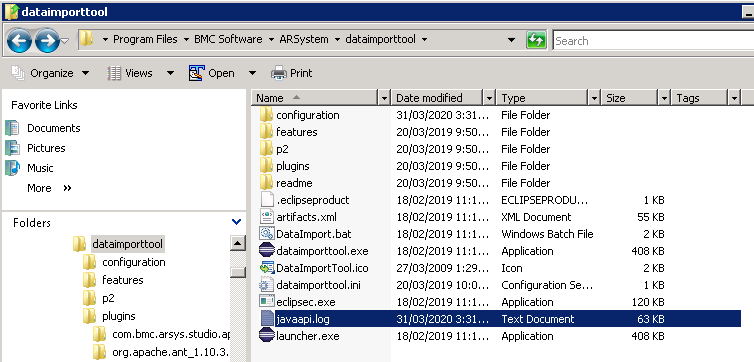Expand the arrow after dataimporttool breadcrumb

tap(424, 39)
